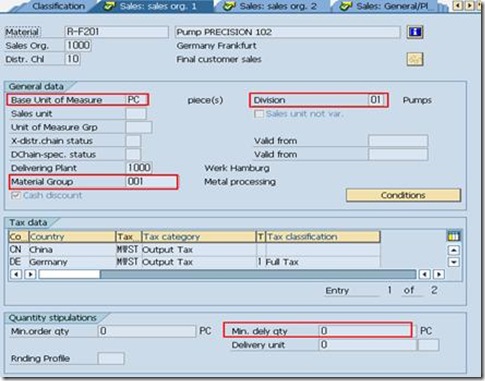Click the Rnding Profile field
The image size is (485, 381).
coord(111,359)
